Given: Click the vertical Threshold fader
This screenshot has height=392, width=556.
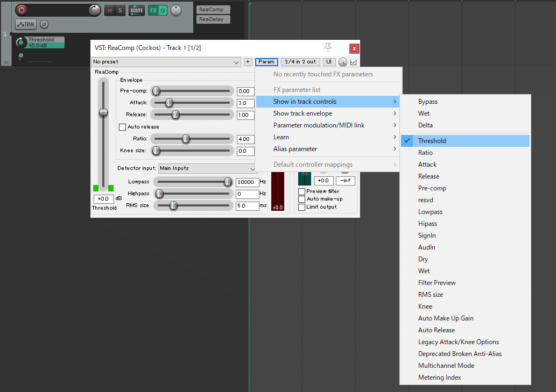Looking at the screenshot, I should coord(103,134).
